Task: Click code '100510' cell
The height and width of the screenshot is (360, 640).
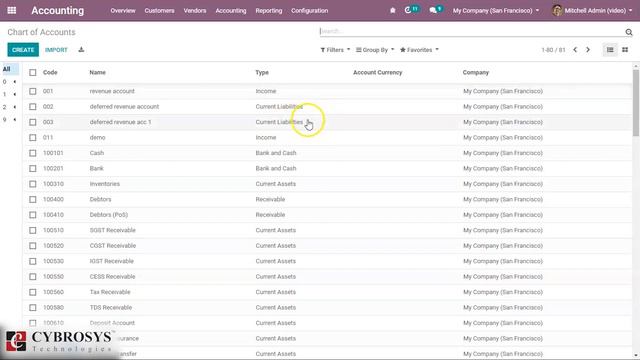Action: [x=53, y=230]
